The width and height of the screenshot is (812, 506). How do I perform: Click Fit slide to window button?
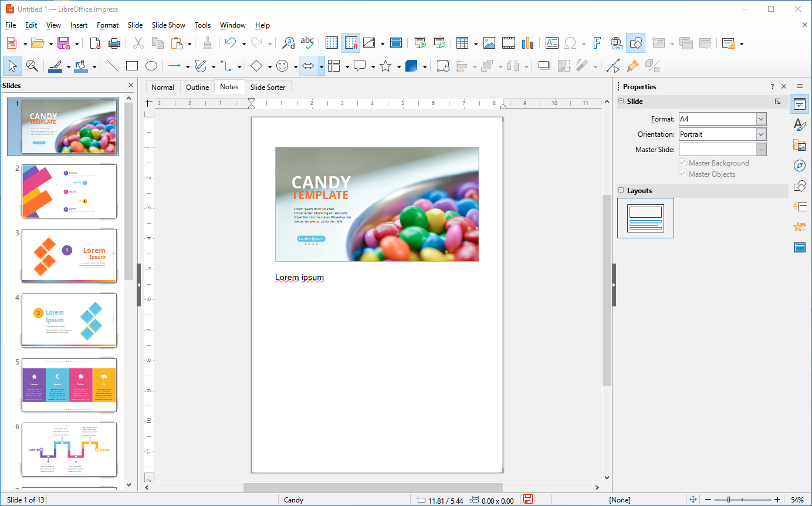click(x=693, y=500)
